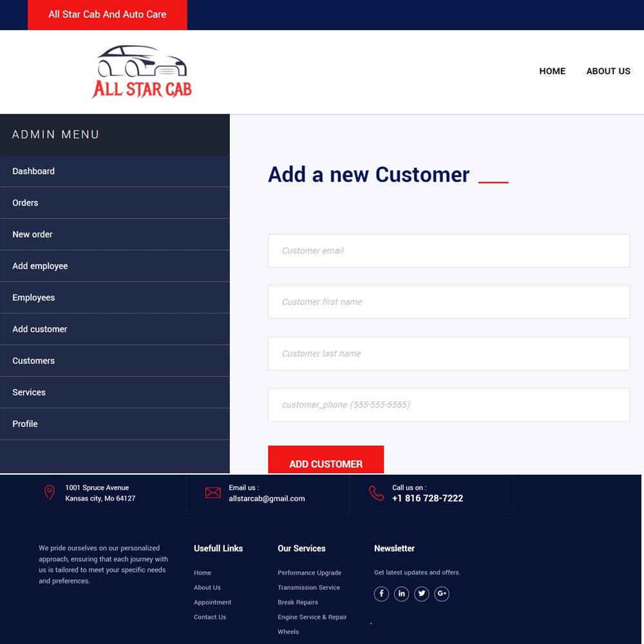This screenshot has height=644, width=644.
Task: Click the All Star Cab car logo
Action: click(142, 71)
